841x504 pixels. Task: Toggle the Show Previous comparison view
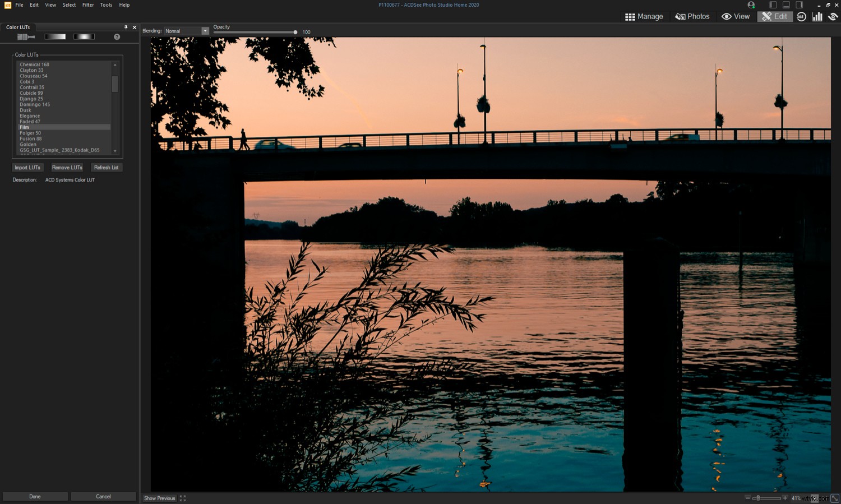pyautogui.click(x=159, y=498)
